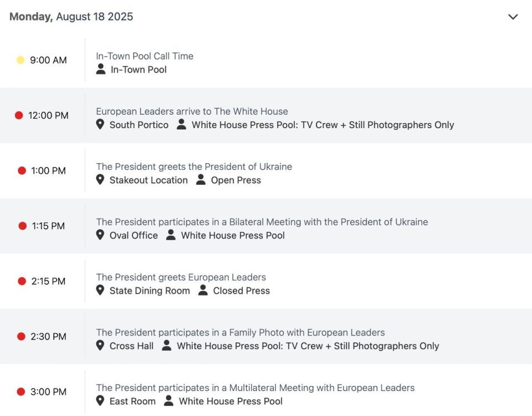Click the location pin next to East Room

[100, 400]
